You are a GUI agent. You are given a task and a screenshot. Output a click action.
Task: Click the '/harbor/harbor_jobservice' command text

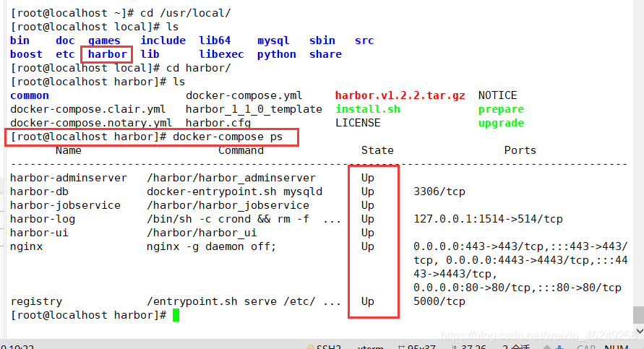click(x=228, y=205)
